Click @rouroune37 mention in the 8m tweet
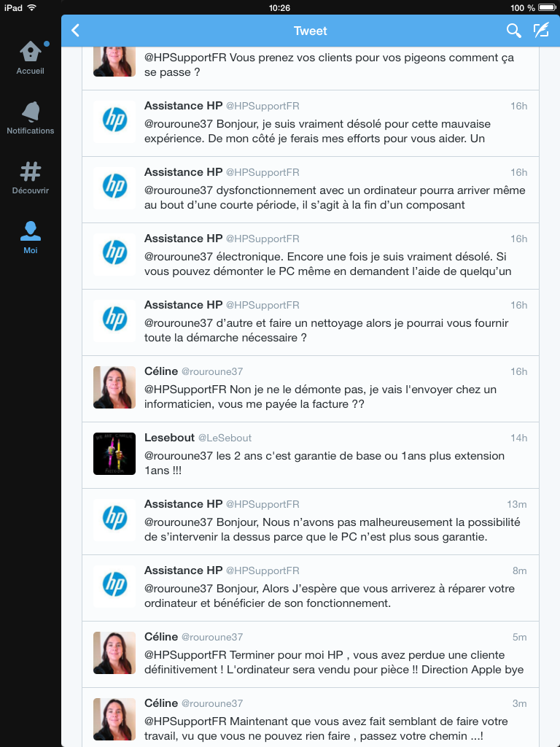560x747 pixels. 178,589
